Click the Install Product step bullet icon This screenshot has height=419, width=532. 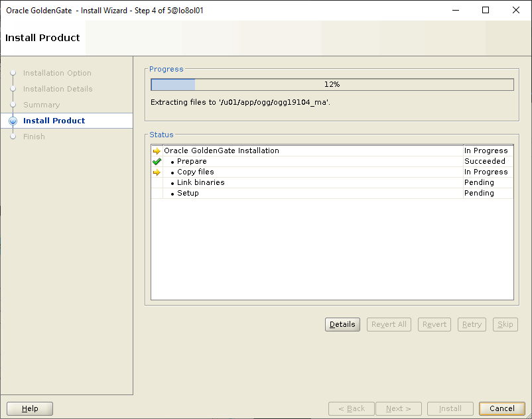tap(13, 121)
